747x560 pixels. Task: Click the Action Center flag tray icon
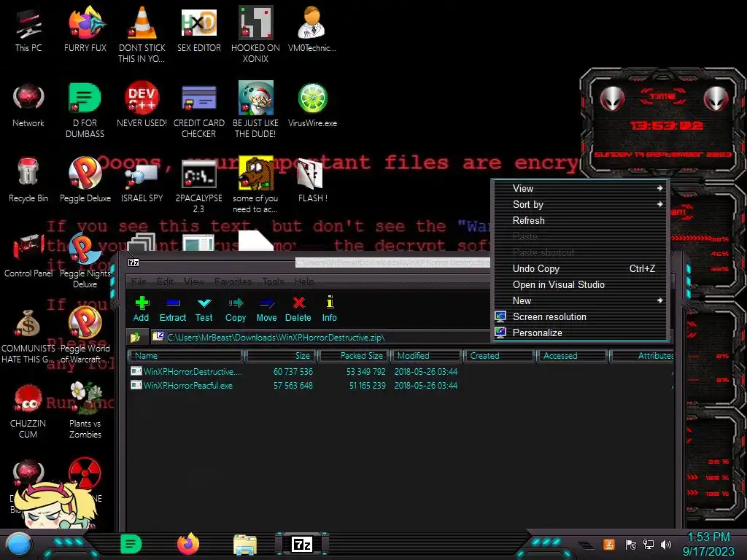coord(631,544)
